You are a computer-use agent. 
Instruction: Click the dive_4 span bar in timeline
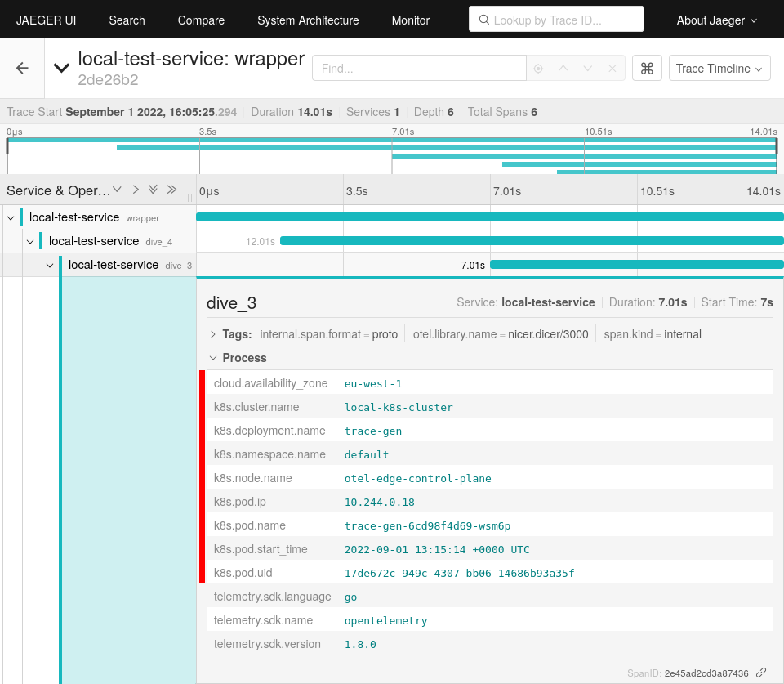click(531, 241)
